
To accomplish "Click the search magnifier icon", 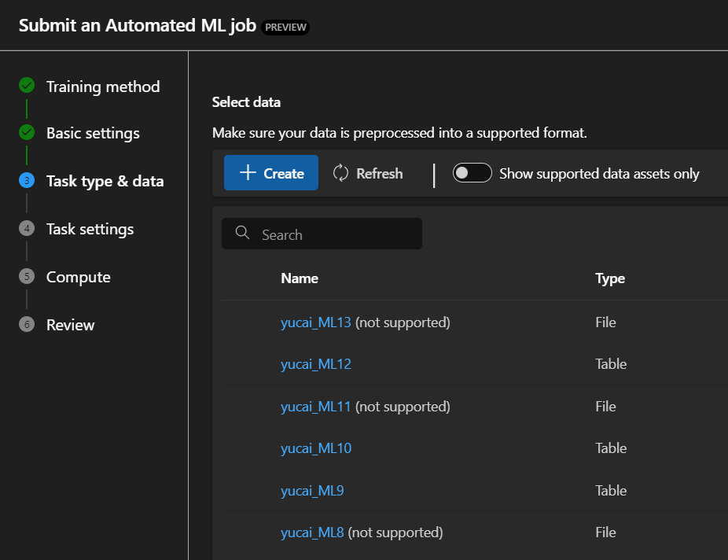I will [x=241, y=234].
